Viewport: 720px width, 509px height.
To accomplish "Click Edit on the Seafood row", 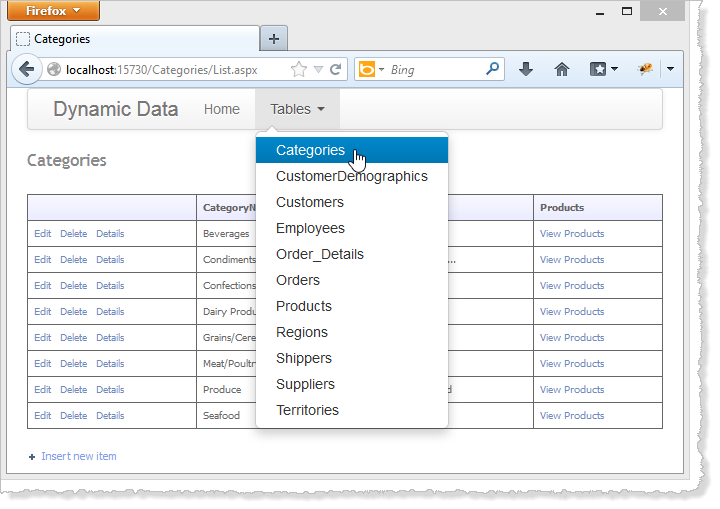I will click(42, 415).
